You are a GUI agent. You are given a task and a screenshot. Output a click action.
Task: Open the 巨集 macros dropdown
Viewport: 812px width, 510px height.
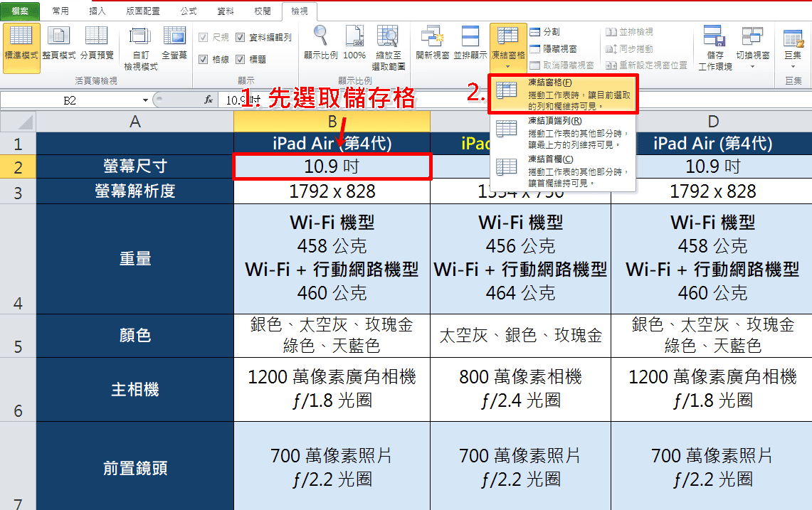coord(793,48)
